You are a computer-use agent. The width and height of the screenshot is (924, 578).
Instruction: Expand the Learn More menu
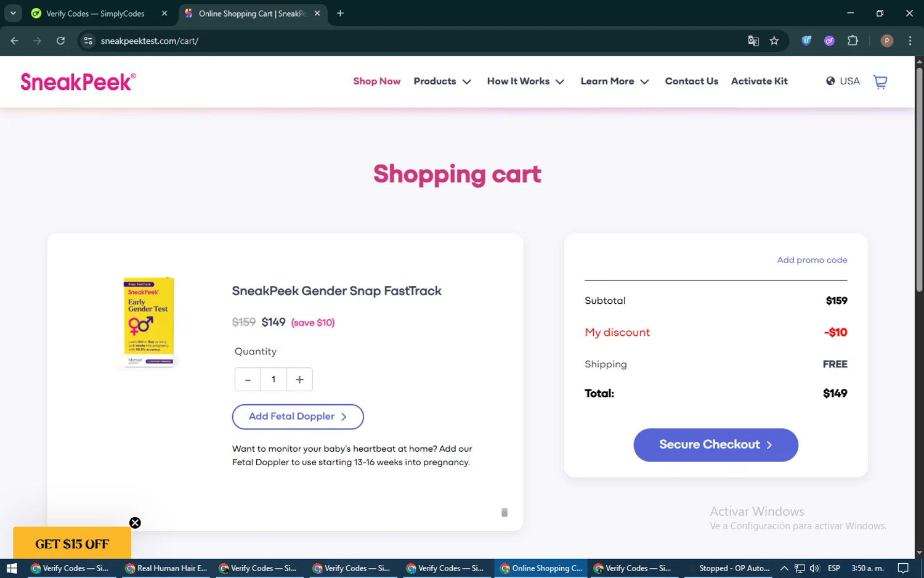(x=615, y=81)
